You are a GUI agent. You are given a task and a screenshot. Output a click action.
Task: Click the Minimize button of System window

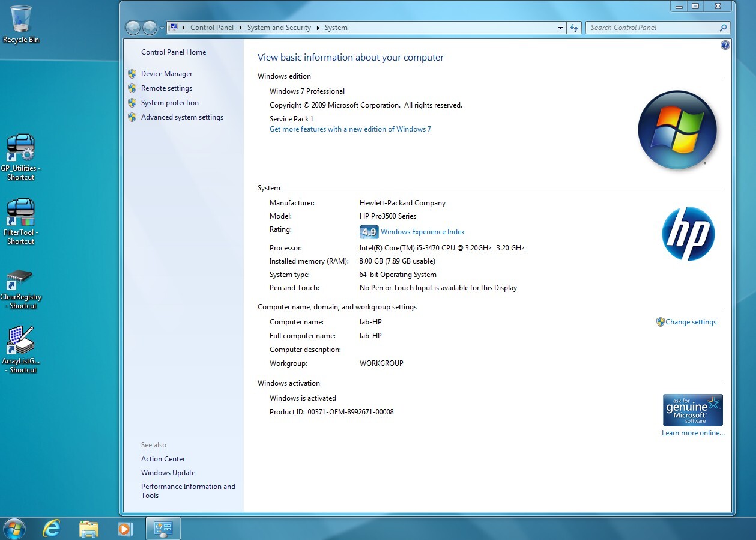tap(679, 6)
